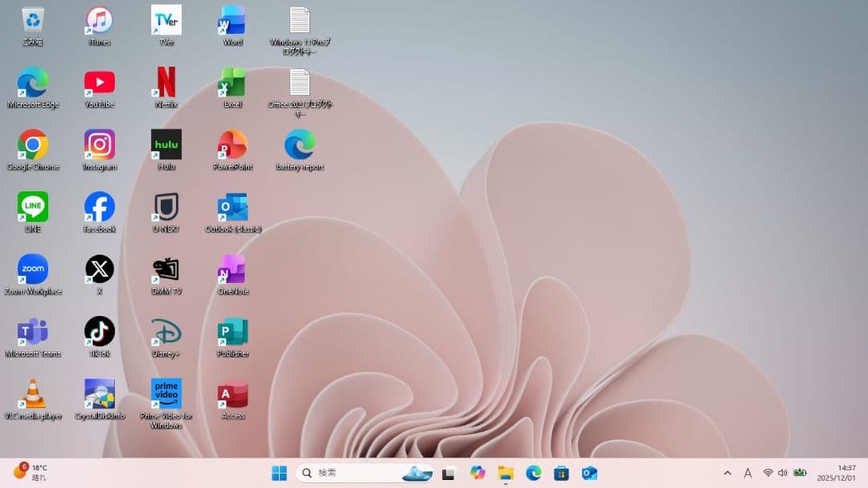
Task: Open the Windows Start menu
Action: (x=279, y=473)
